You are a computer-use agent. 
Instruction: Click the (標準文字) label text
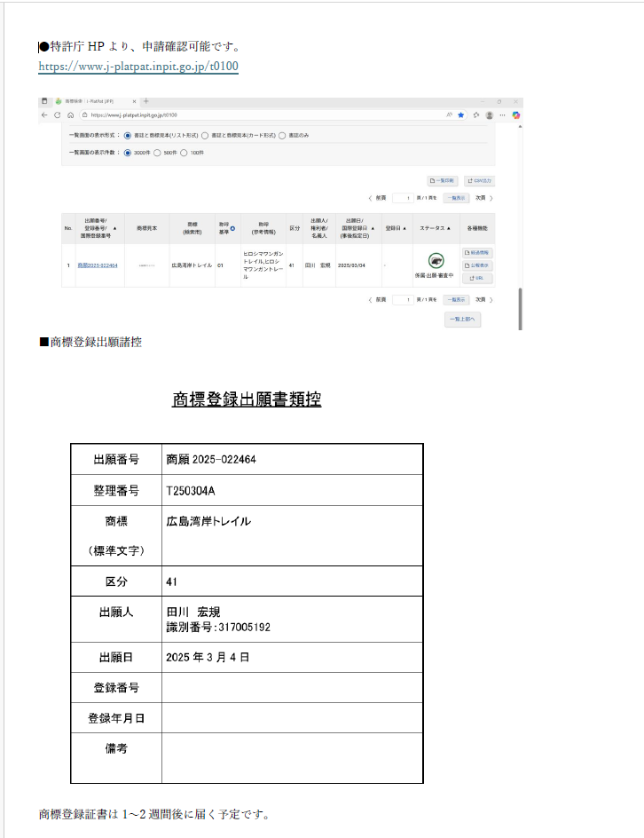pos(116,551)
